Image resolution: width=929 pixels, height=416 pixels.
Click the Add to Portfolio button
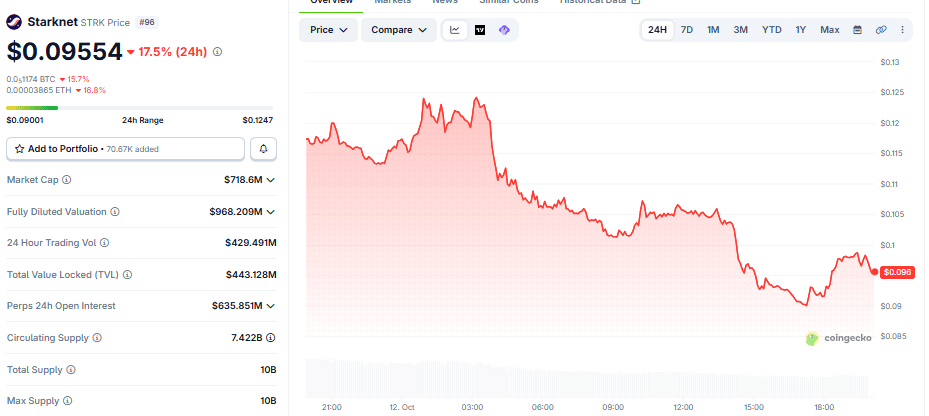(126, 149)
